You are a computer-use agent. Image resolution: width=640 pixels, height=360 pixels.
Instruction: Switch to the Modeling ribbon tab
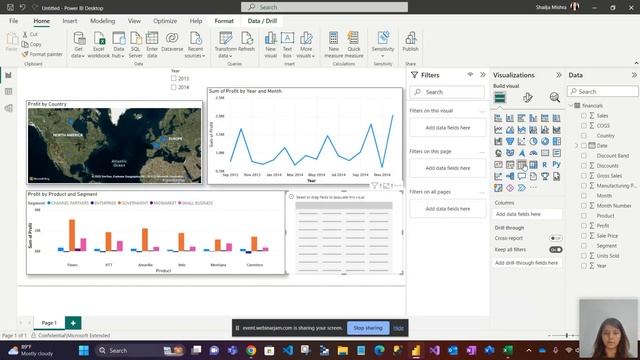tap(102, 21)
